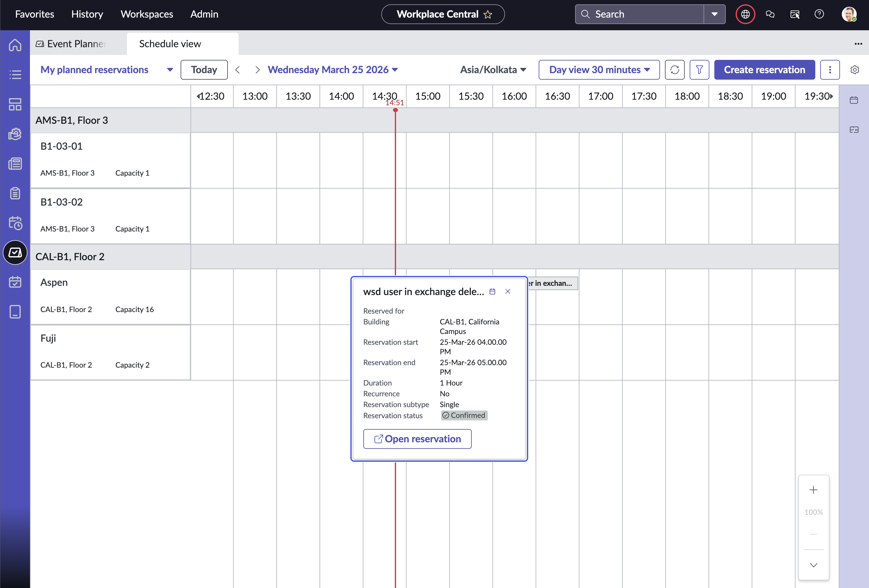Viewport: 869px width, 588px height.
Task: Open the Home icon in sidebar
Action: click(x=15, y=45)
